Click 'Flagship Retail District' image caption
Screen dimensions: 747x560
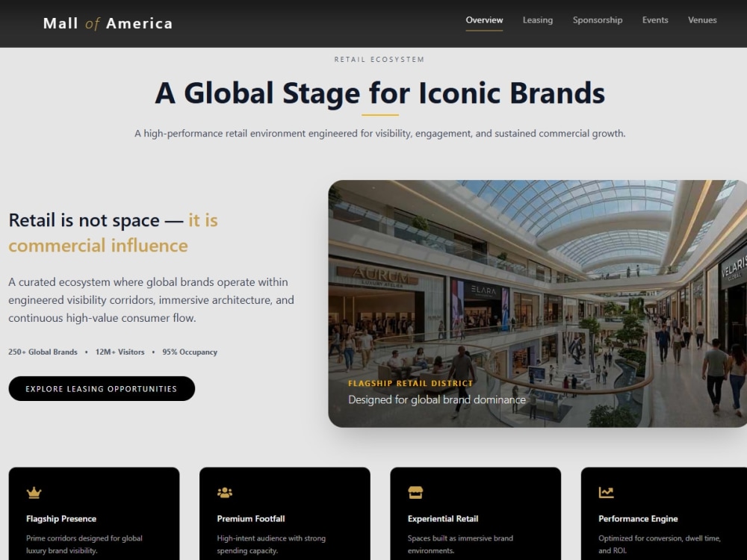pyautogui.click(x=410, y=383)
